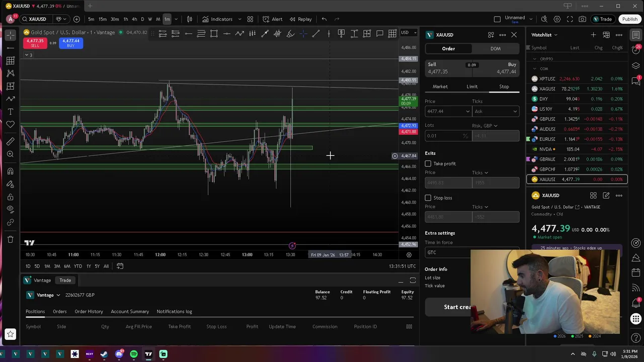The width and height of the screenshot is (644, 362).
Task: Take a chart snapshot with camera icon
Action: [582, 19]
